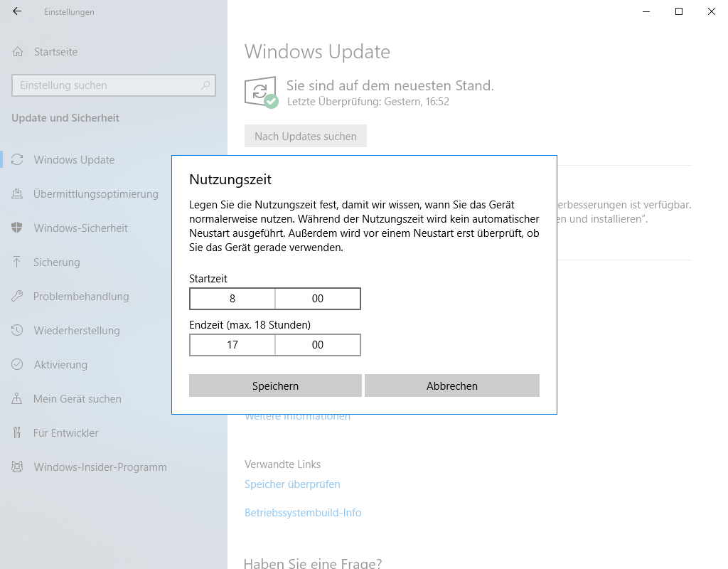Click the Sicherung upload arrow icon
Screen dimensions: 728x569
click(x=17, y=262)
